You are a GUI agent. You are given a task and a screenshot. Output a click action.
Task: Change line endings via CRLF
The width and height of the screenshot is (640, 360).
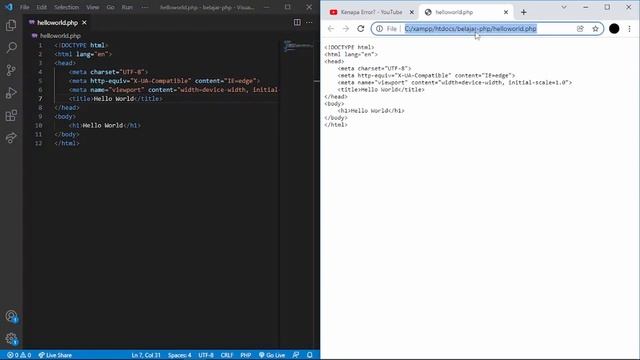pyautogui.click(x=227, y=355)
